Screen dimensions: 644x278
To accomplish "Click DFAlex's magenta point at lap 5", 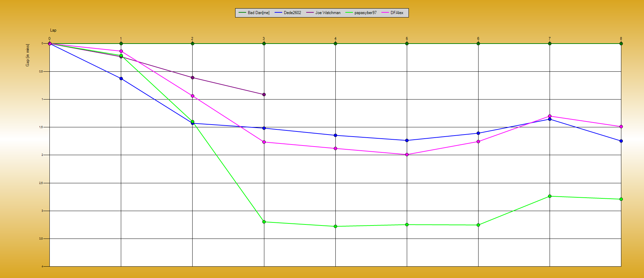I will click(407, 154).
